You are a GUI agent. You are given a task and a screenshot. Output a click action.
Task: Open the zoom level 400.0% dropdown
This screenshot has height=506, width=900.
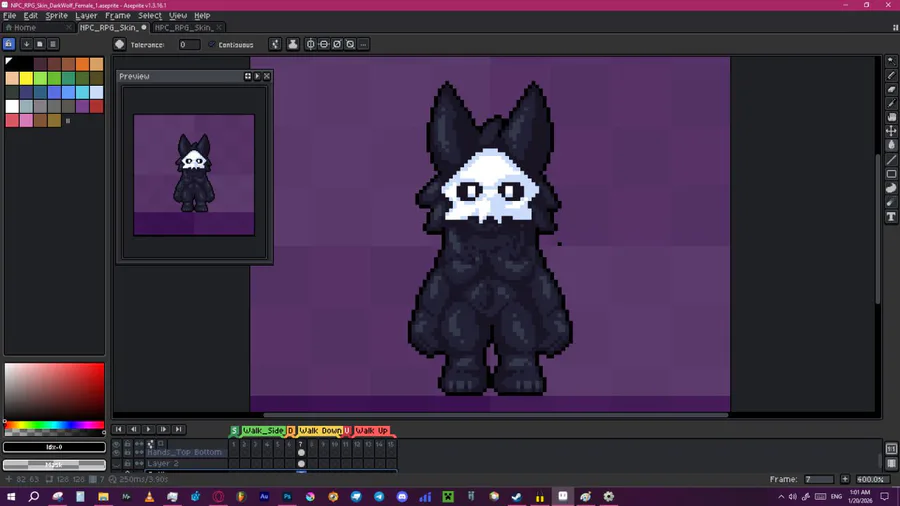[871, 479]
